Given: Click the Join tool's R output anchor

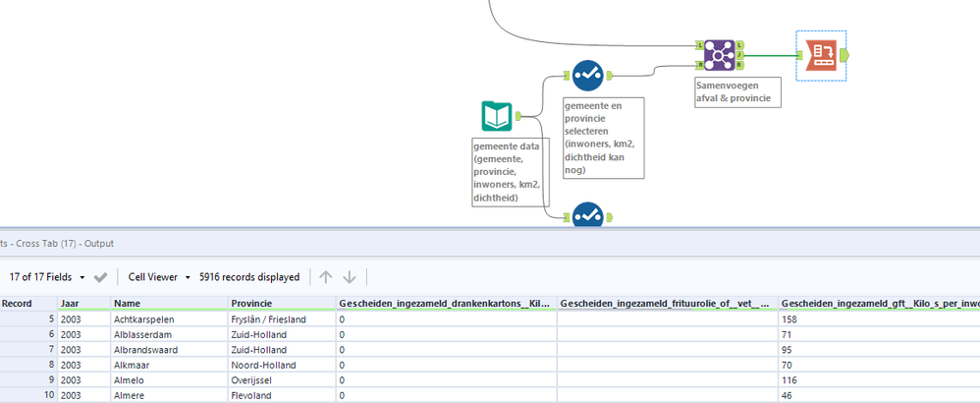Looking at the screenshot, I should tap(740, 65).
